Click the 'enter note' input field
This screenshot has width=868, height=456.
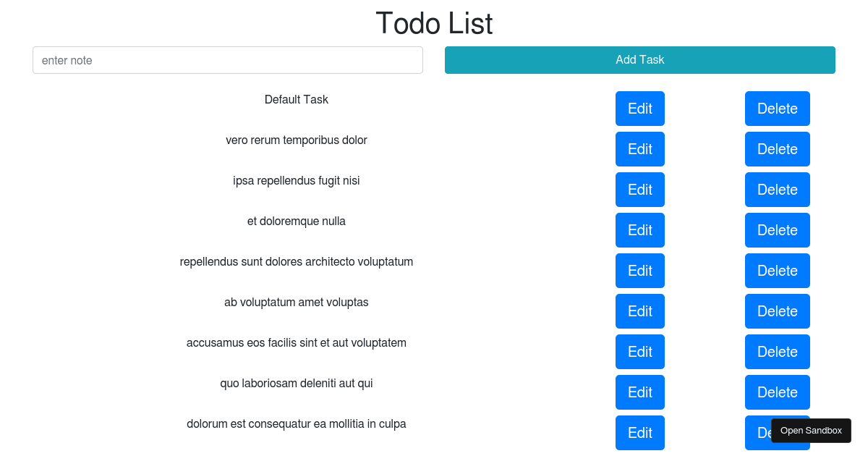(227, 60)
